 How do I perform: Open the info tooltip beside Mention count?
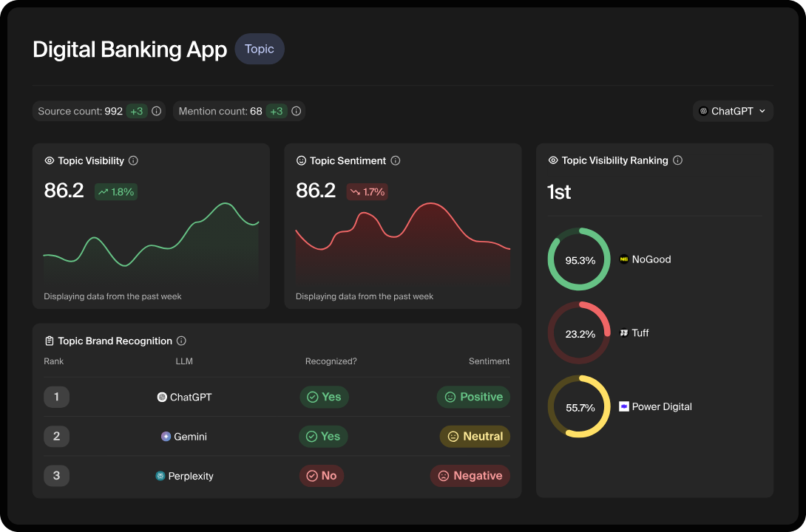coord(296,110)
